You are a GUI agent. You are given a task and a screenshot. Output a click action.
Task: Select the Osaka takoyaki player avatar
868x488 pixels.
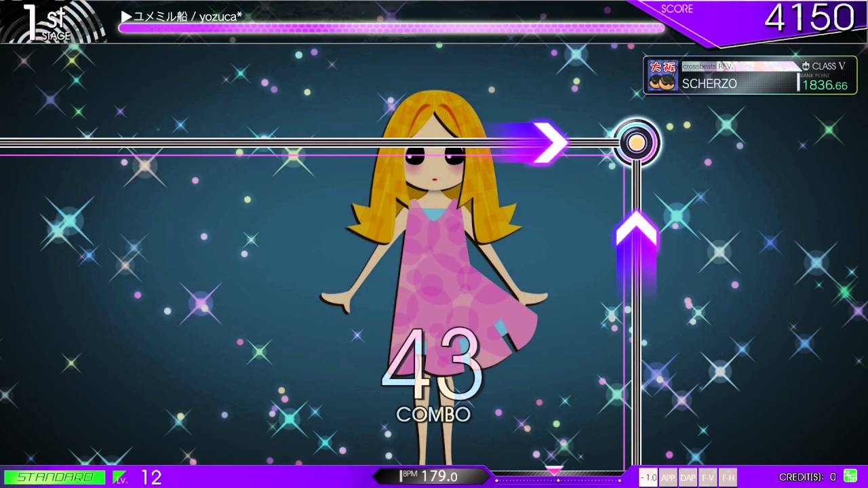tap(663, 75)
